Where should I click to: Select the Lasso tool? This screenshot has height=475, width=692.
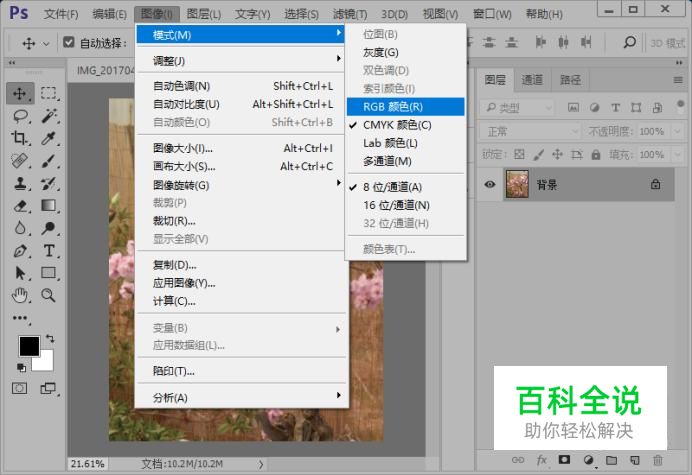[20, 116]
